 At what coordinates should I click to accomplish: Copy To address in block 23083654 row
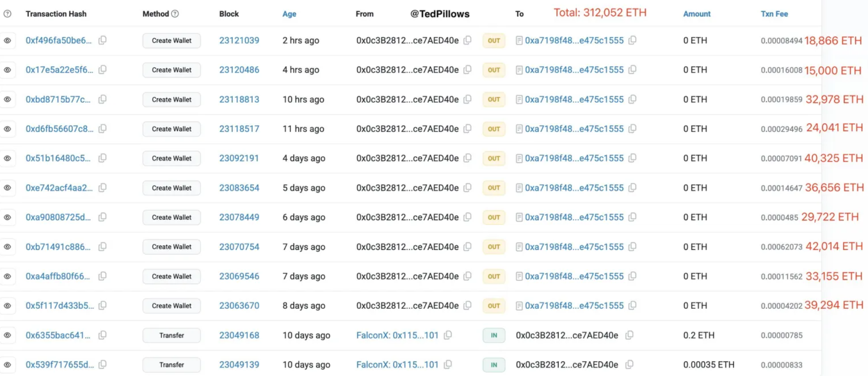click(632, 188)
